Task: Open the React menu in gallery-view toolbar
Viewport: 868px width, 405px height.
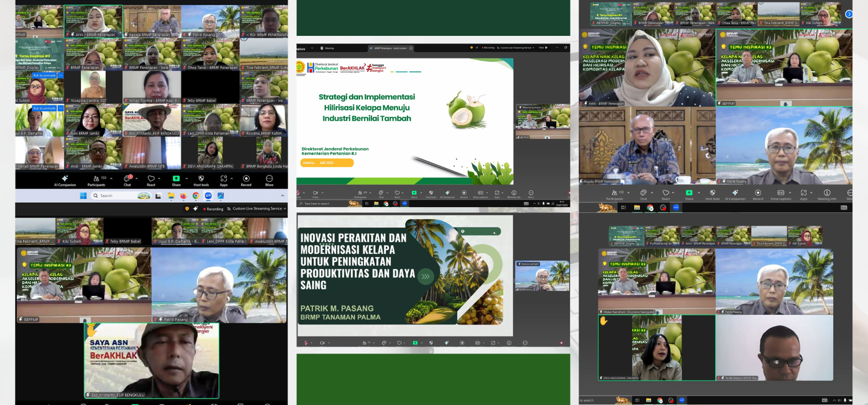Action: pos(151,180)
